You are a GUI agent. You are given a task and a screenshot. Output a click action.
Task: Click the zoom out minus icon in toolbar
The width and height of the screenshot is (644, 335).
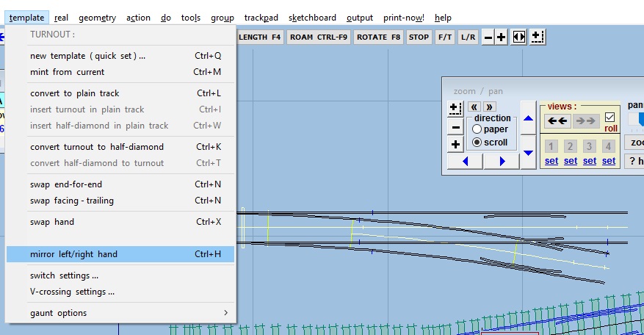tap(488, 37)
